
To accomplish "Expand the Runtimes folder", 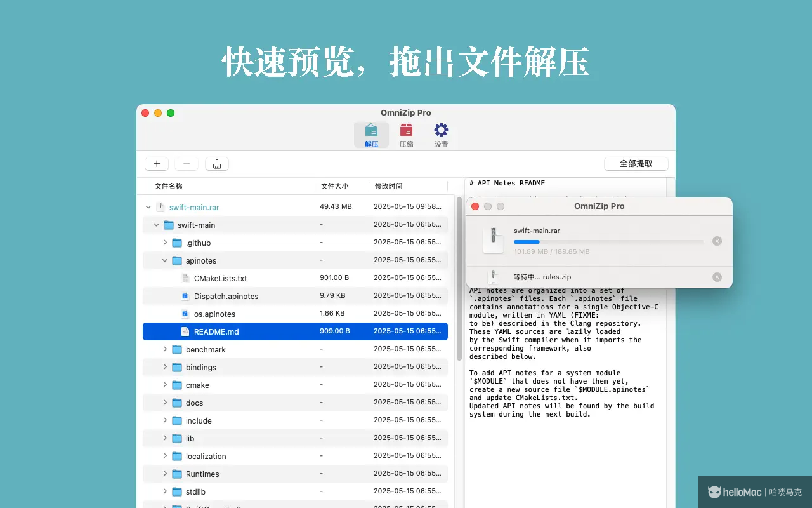I will tap(165, 474).
